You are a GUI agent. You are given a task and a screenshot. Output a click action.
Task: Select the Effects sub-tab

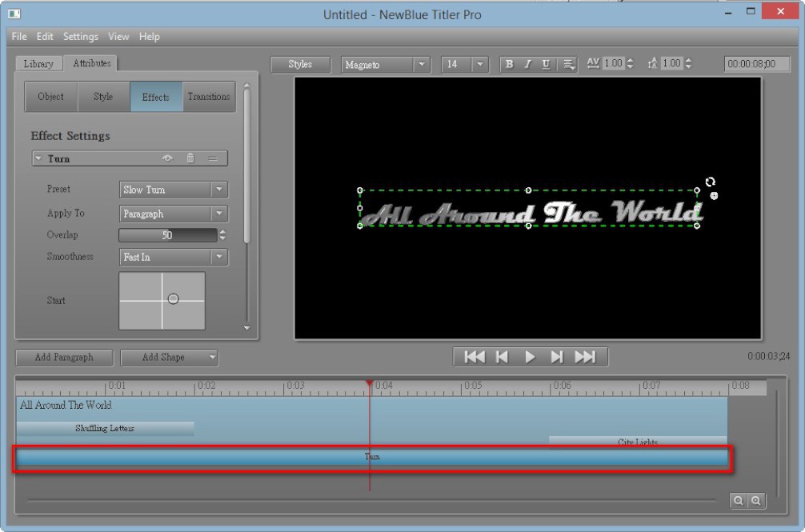point(156,97)
